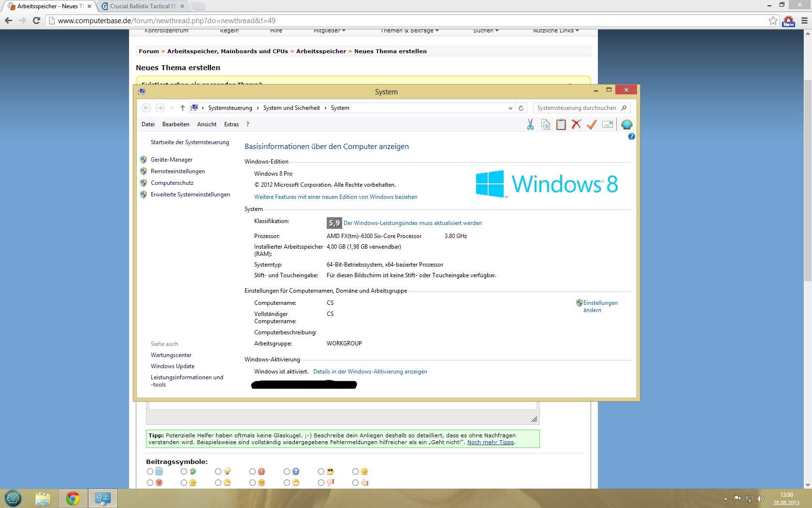Open the Suchen dropdown in forum navigation
Image resolution: width=812 pixels, height=508 pixels.
coord(486,31)
